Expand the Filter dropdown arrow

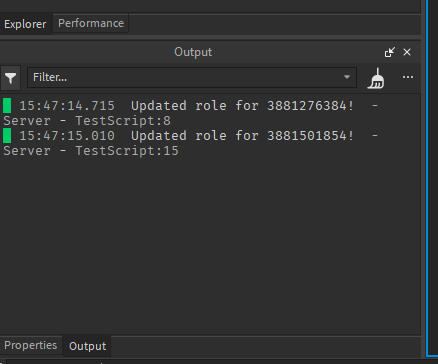click(x=347, y=77)
